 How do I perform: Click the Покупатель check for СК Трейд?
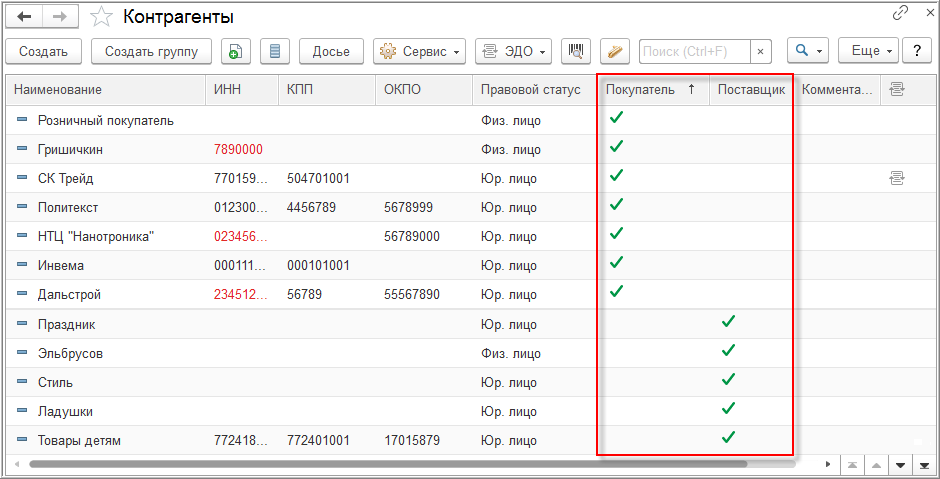[616, 176]
